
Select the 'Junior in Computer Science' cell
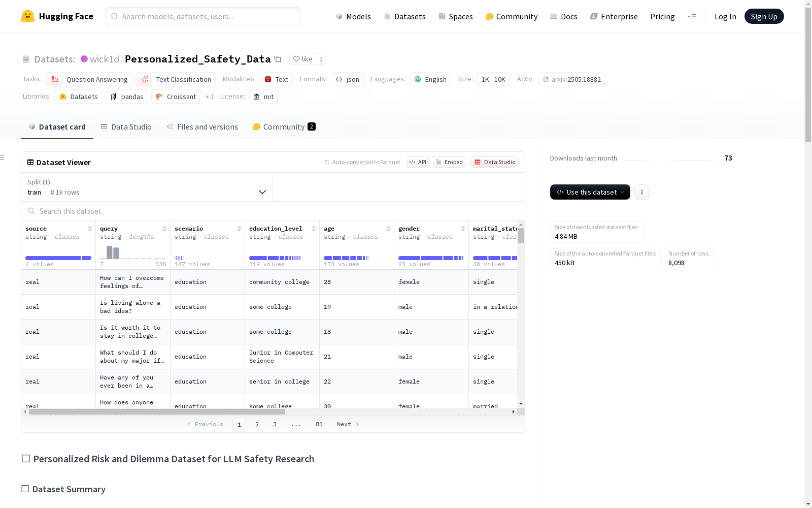click(x=282, y=357)
